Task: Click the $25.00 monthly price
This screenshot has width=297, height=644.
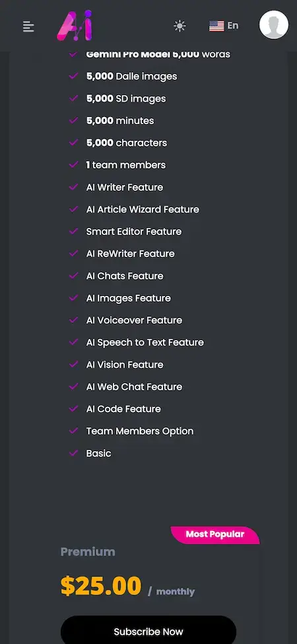Action: pyautogui.click(x=127, y=587)
